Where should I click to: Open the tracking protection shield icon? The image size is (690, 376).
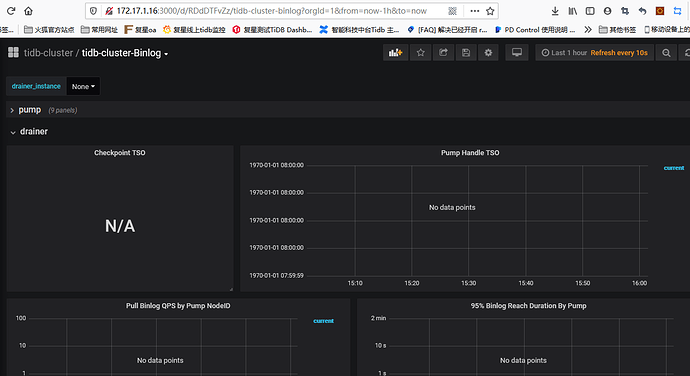tap(93, 11)
